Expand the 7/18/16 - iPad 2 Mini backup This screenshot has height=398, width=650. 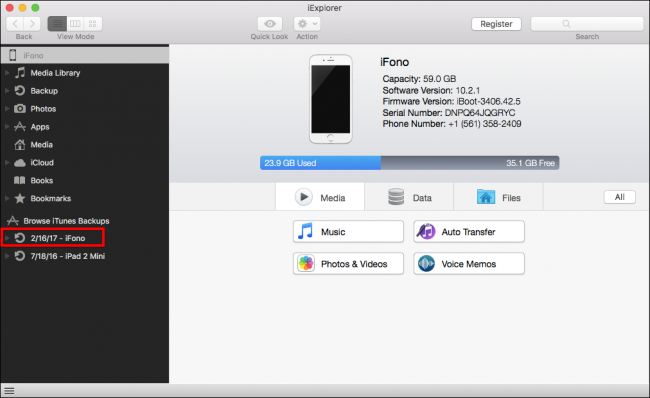click(x=7, y=256)
